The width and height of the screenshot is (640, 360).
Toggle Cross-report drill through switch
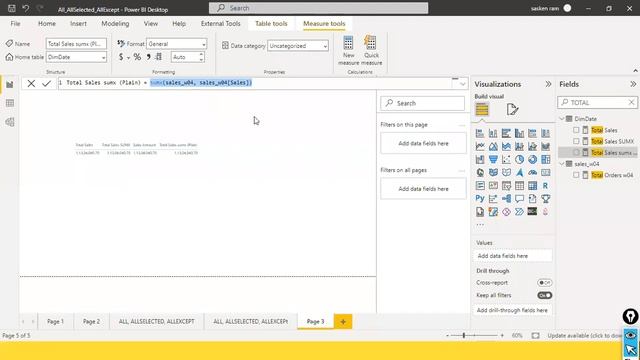click(x=544, y=282)
